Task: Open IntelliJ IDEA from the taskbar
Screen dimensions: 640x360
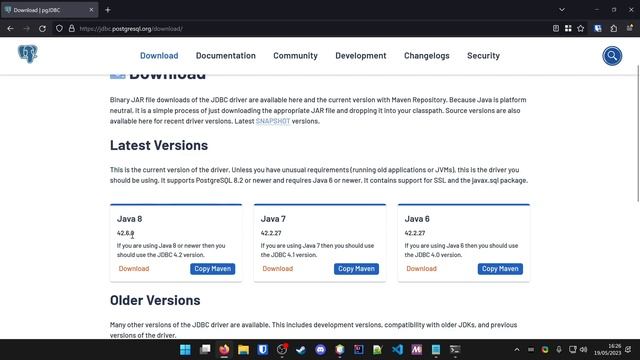Action: click(x=359, y=350)
